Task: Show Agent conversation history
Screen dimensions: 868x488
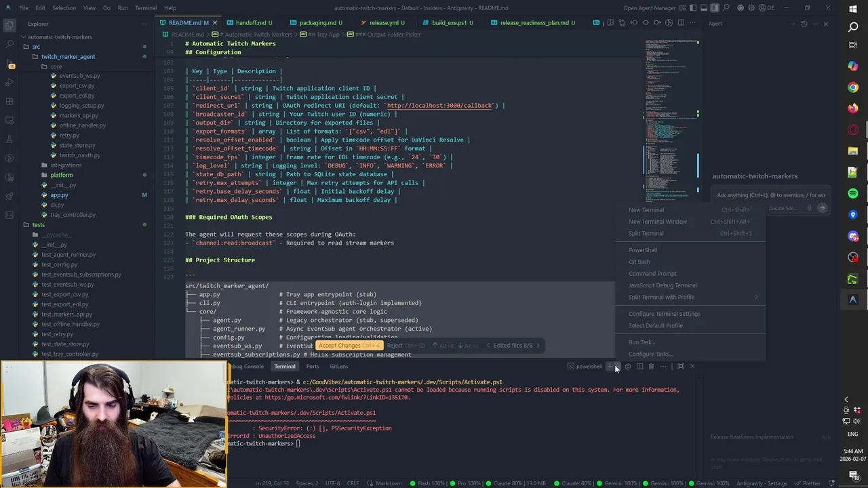Action: coord(804,24)
